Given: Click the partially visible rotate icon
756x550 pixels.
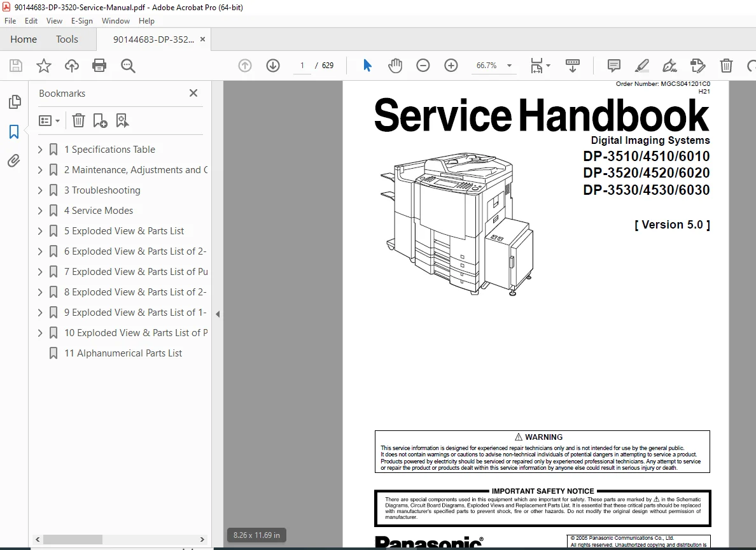Looking at the screenshot, I should (752, 66).
